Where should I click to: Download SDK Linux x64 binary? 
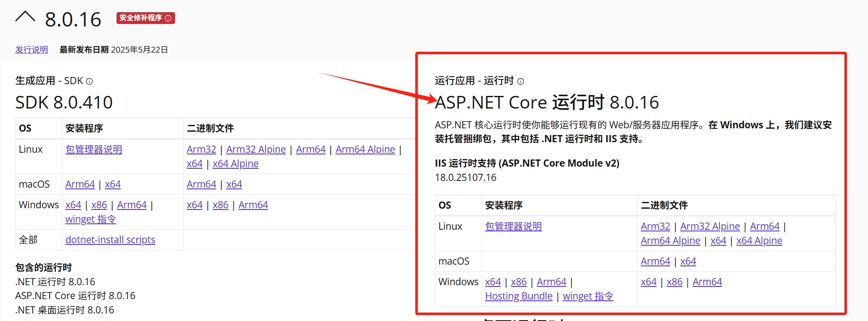pyautogui.click(x=195, y=164)
